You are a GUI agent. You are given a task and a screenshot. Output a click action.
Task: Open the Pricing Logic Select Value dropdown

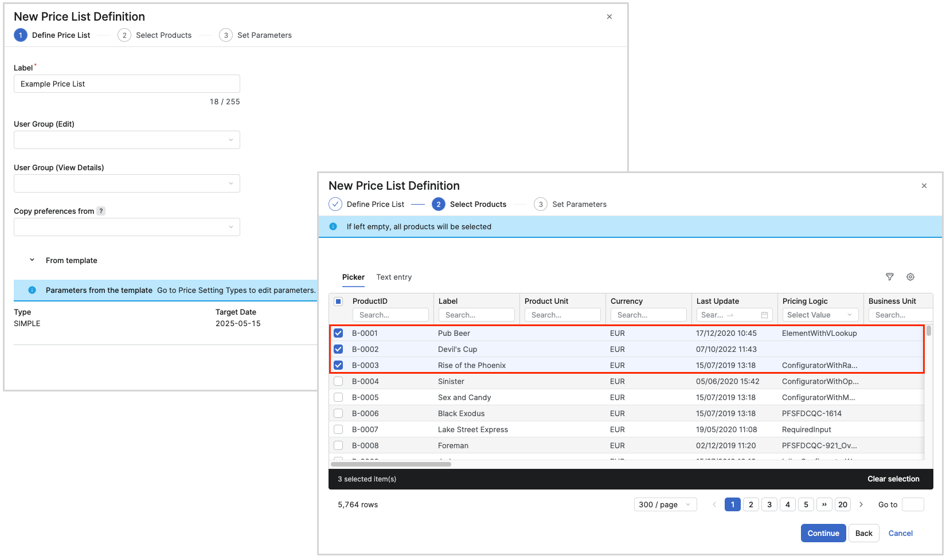(x=820, y=315)
